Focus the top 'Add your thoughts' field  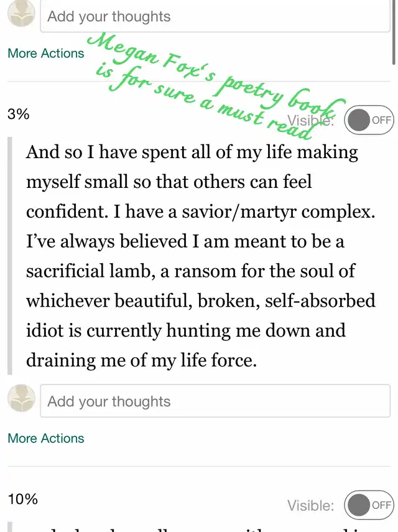pos(215,16)
